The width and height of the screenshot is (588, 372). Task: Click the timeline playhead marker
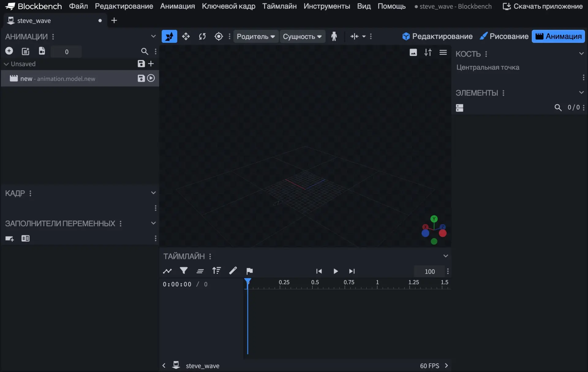coord(247,281)
